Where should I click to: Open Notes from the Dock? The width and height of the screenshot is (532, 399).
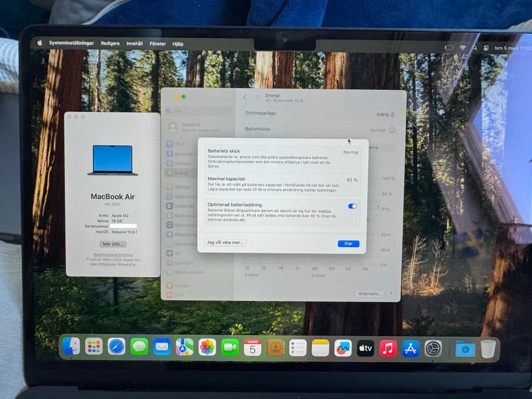[320, 348]
